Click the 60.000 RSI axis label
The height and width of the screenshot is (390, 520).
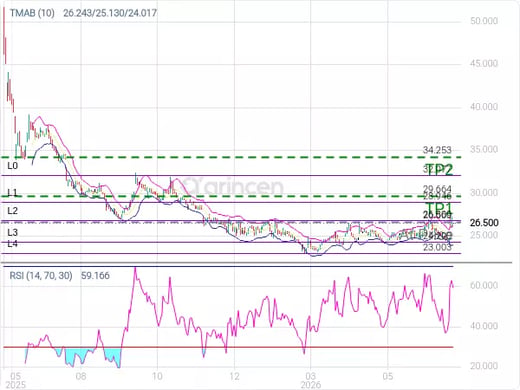[x=484, y=285]
